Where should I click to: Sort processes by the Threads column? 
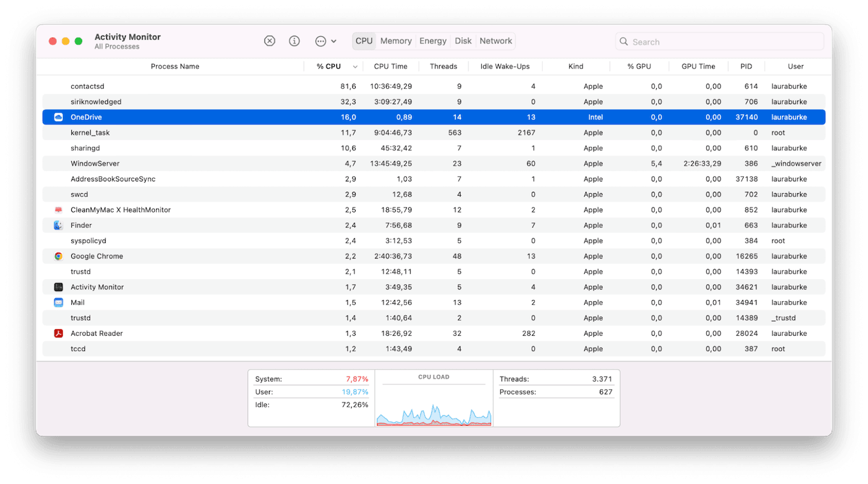(444, 66)
